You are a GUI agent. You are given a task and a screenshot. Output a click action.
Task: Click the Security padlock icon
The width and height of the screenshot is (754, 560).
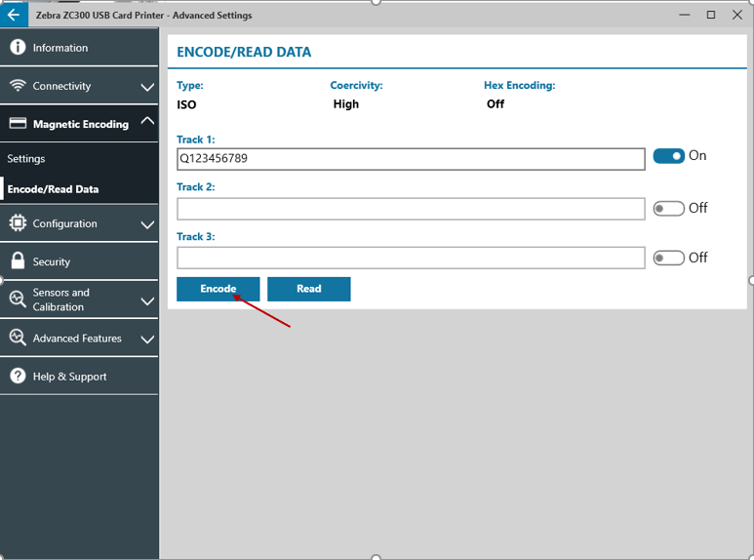18,261
